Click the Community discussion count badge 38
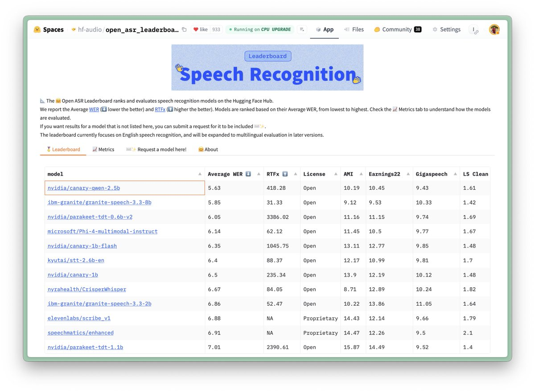The width and height of the screenshot is (535, 392). coord(417,30)
